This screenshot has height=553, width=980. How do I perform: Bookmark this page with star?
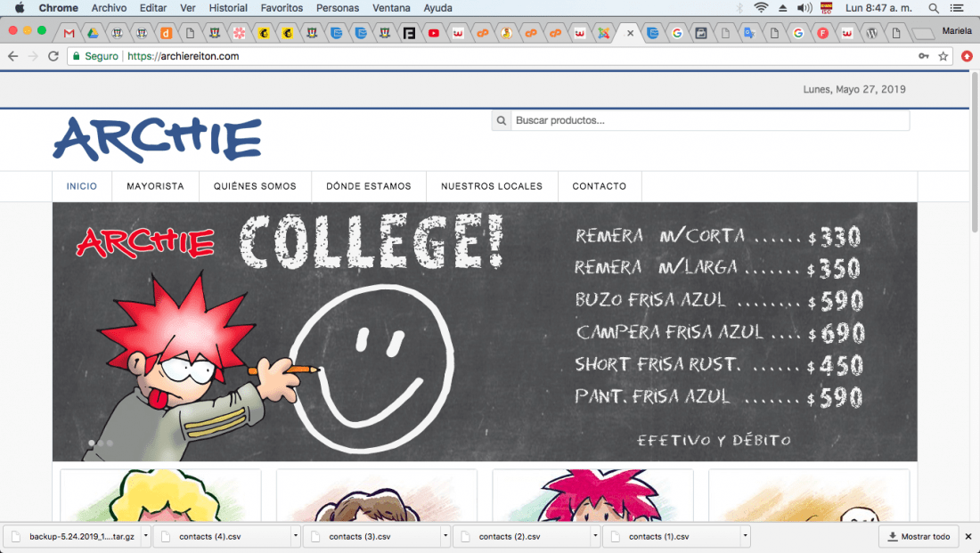[943, 56]
